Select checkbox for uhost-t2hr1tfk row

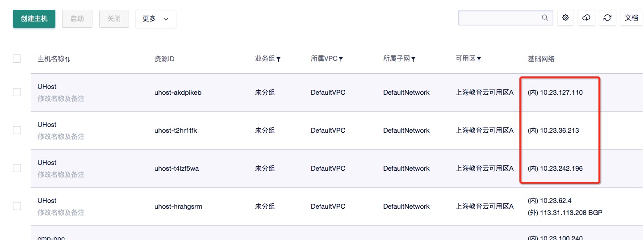coord(17,130)
